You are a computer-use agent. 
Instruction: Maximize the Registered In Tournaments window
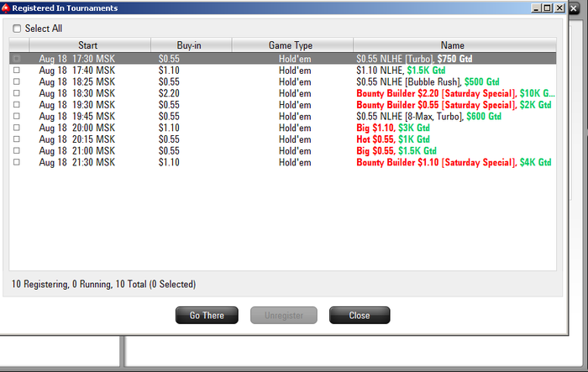[x=548, y=8]
